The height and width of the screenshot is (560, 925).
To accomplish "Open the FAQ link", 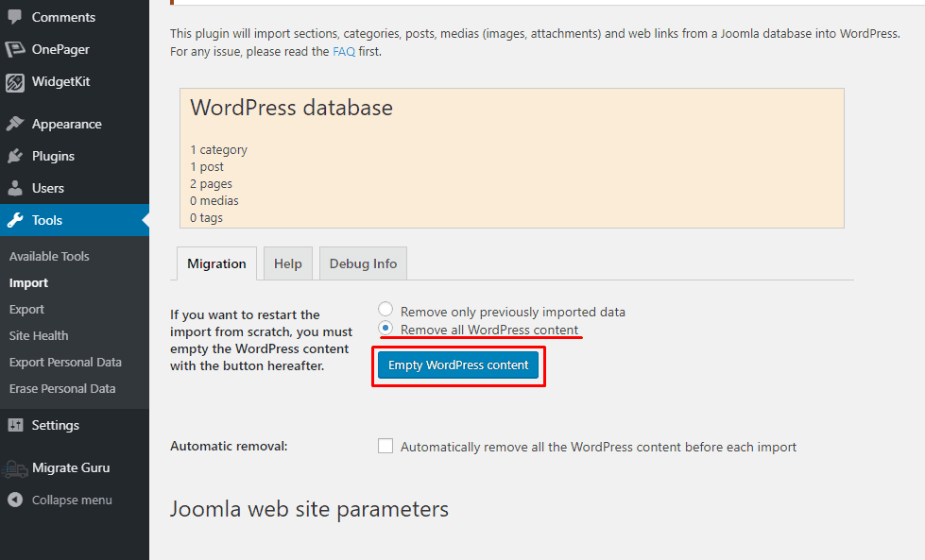I will click(344, 51).
